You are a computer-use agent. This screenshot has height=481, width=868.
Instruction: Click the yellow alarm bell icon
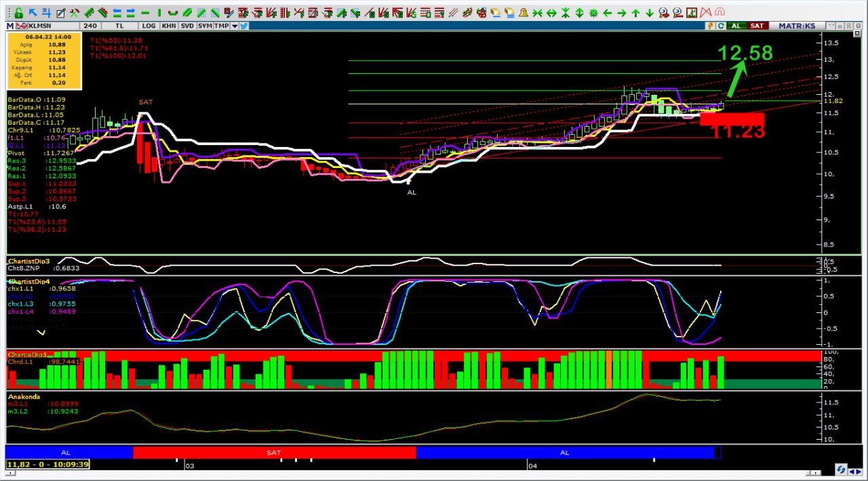click(x=524, y=12)
